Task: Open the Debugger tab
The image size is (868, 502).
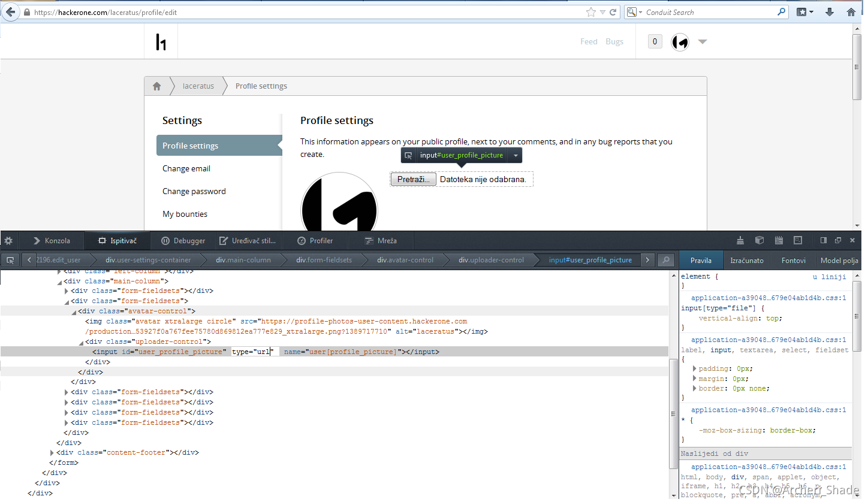Action: [x=183, y=241]
